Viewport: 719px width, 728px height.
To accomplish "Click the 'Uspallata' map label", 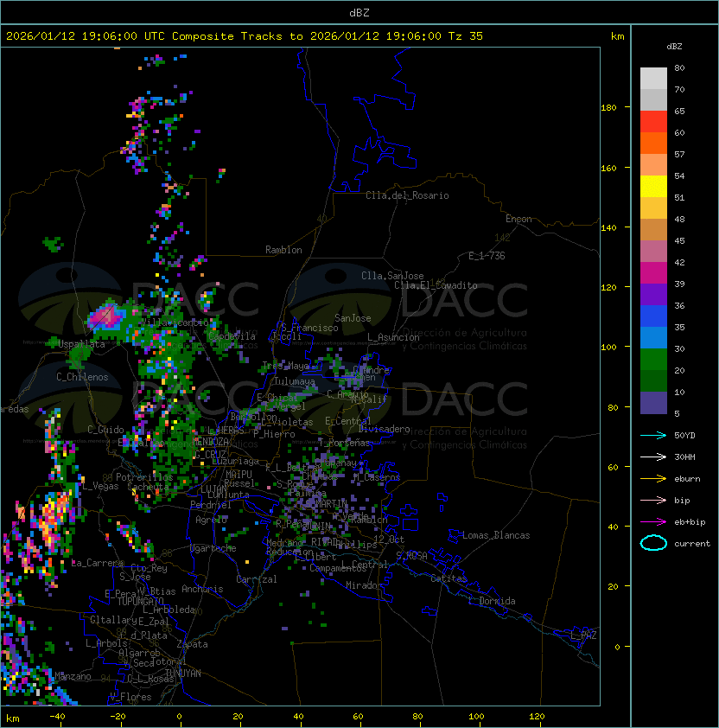I will click(x=82, y=344).
